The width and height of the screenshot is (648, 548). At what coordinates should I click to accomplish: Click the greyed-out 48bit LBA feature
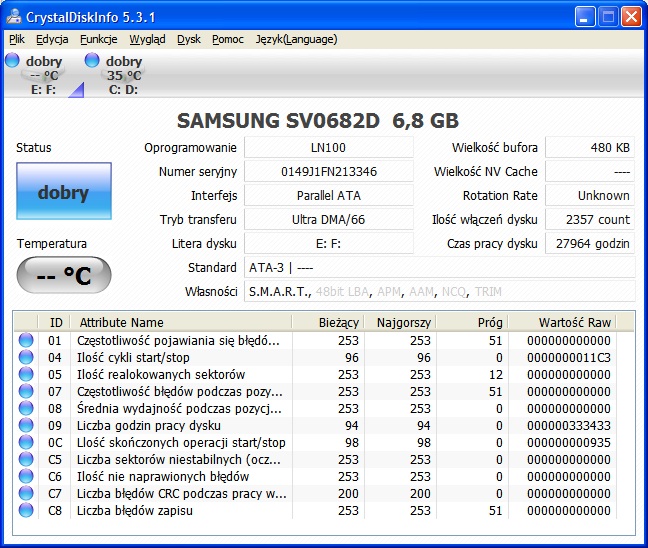click(342, 292)
